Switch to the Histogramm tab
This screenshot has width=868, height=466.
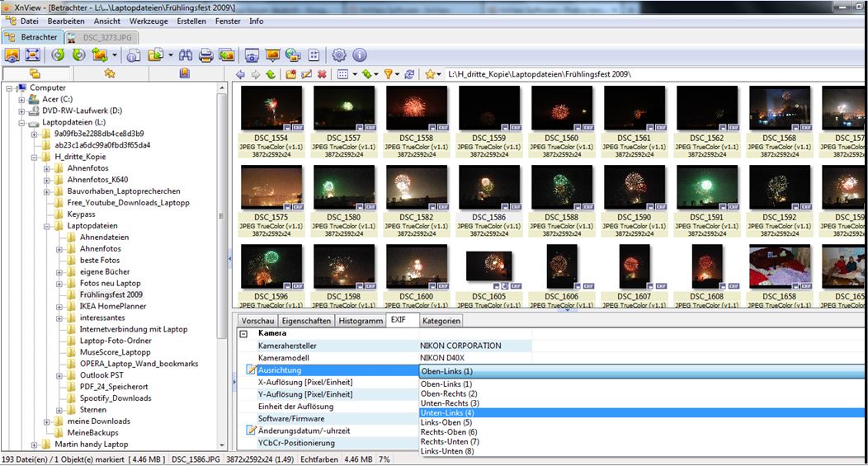pyautogui.click(x=361, y=321)
